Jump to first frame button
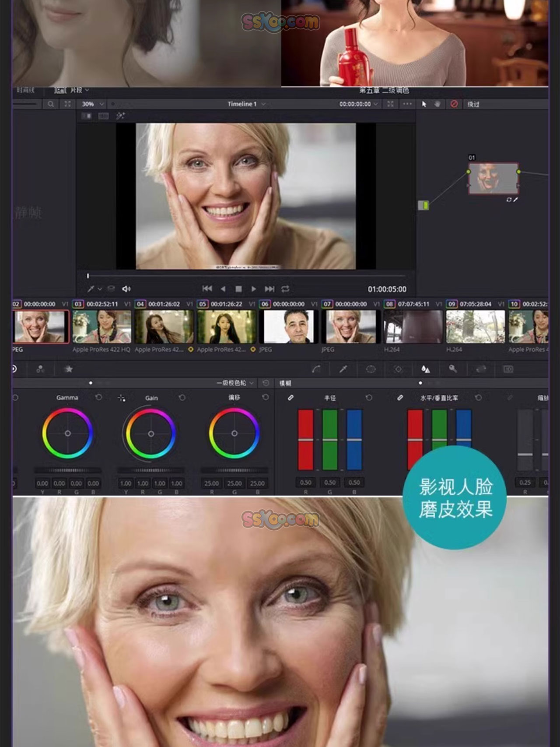560x747 pixels. click(x=207, y=289)
